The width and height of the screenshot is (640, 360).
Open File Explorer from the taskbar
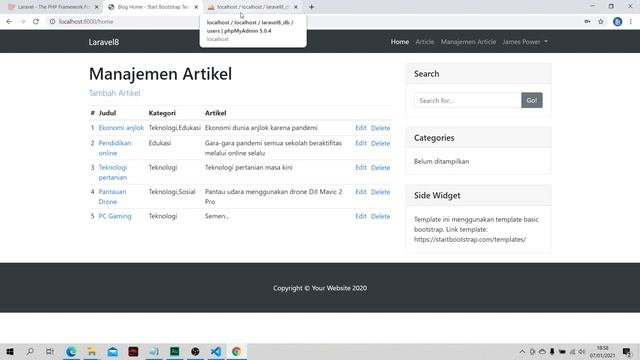tap(92, 351)
